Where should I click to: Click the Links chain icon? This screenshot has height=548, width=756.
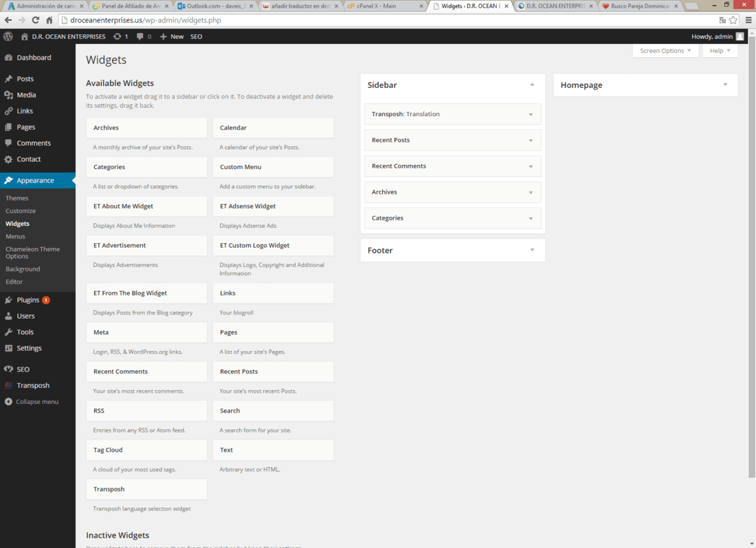click(8, 111)
